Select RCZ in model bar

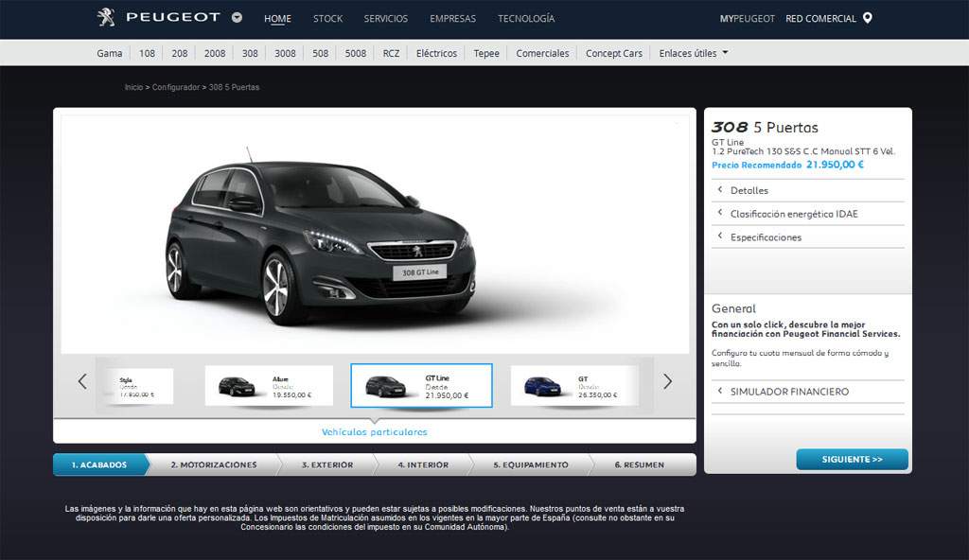click(x=391, y=53)
